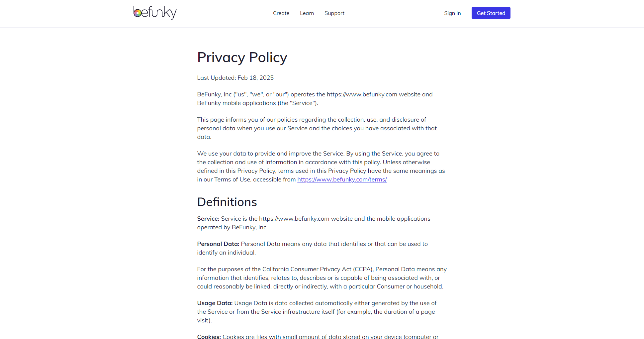Click the bold "Service:" definition label
Screen dimensions: 644x339
pos(208,219)
